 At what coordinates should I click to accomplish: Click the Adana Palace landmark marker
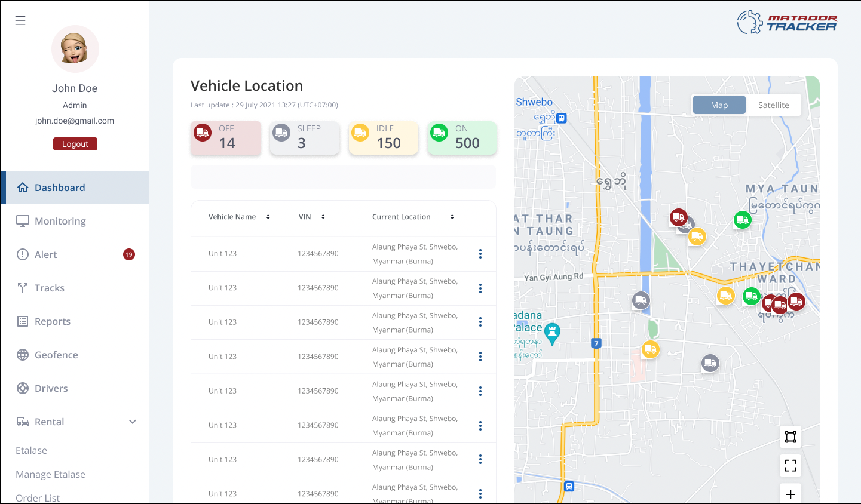552,333
